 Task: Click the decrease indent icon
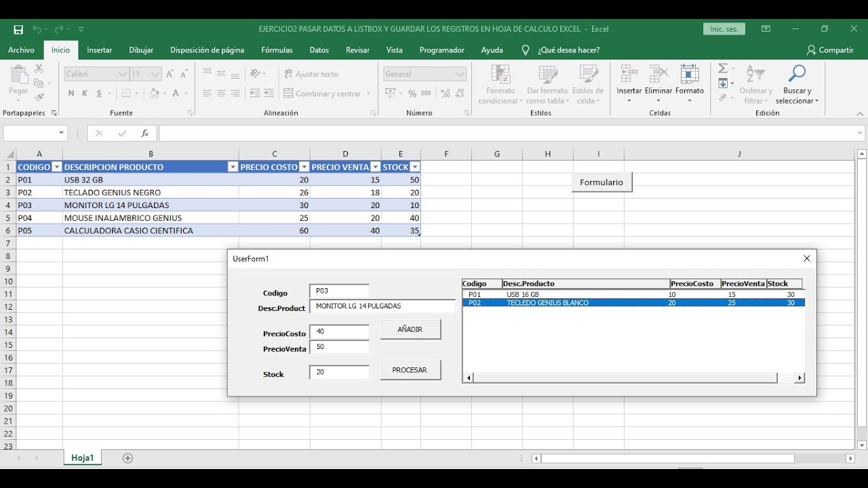(x=255, y=94)
